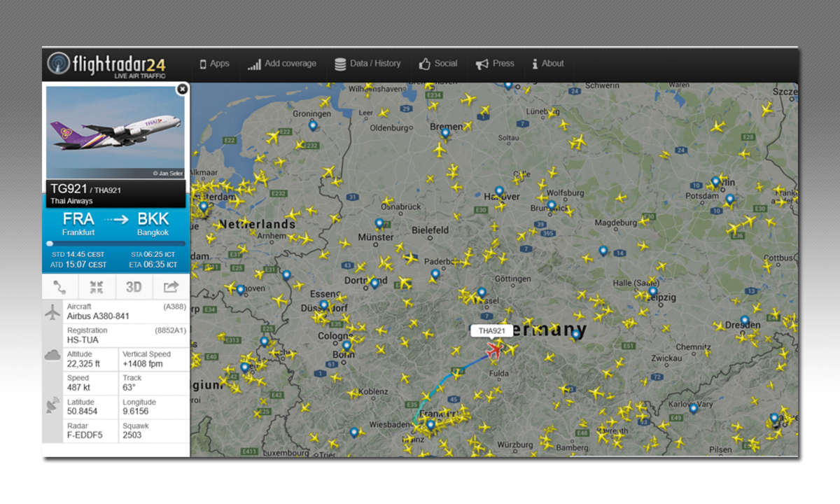Click the airport pin at Bremen
The image size is (840, 504).
445,132
